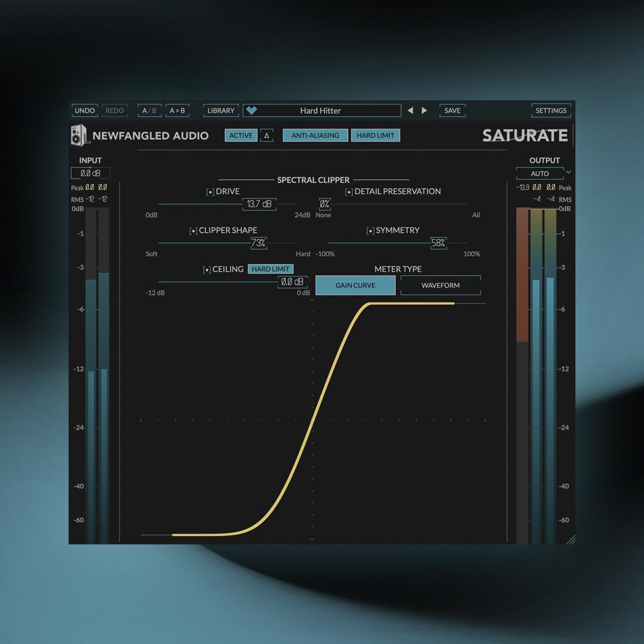Click the heart favorite icon in preset bar
The width and height of the screenshot is (644, 644).
click(252, 110)
